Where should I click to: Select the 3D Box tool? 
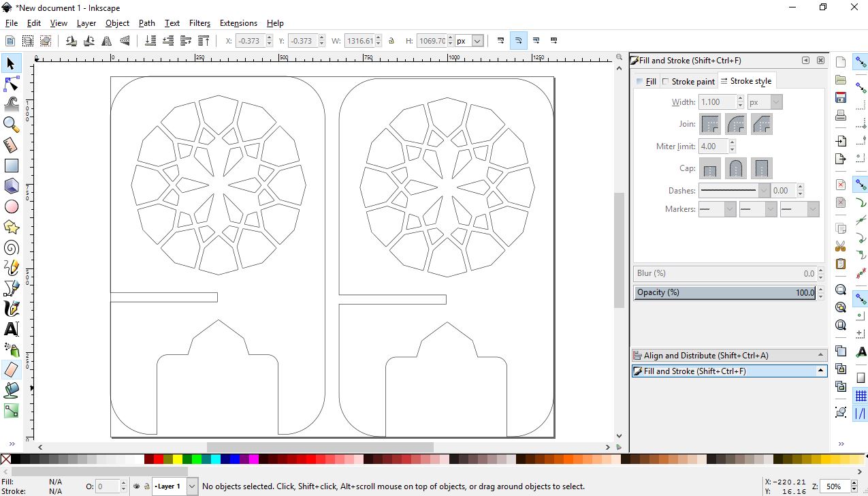[11, 186]
